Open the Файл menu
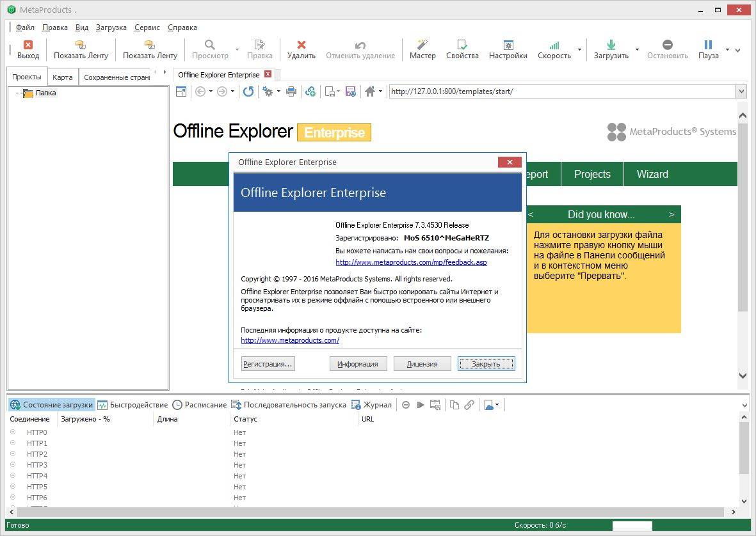The image size is (756, 536). (25, 28)
